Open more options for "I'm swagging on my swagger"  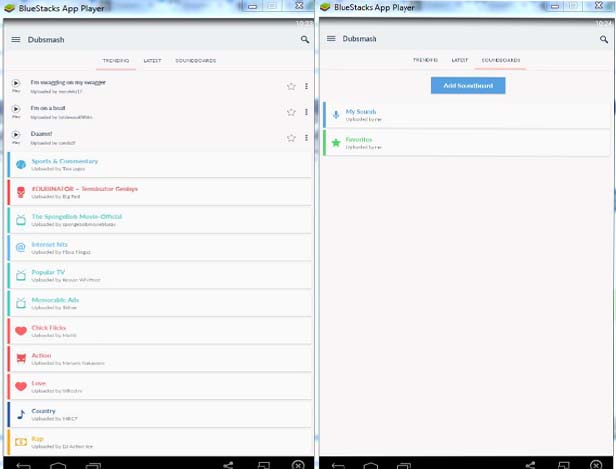coord(306,86)
